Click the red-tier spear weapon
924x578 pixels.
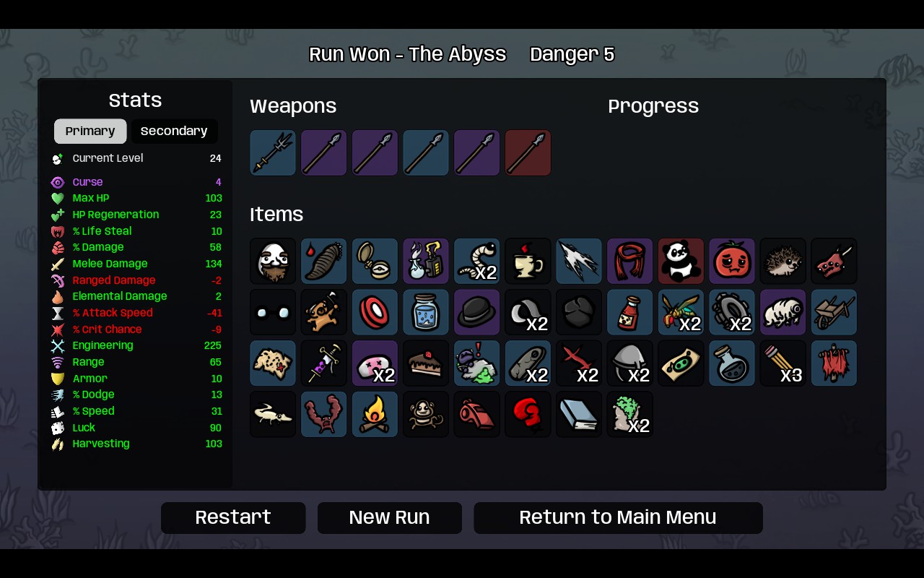[x=528, y=152]
